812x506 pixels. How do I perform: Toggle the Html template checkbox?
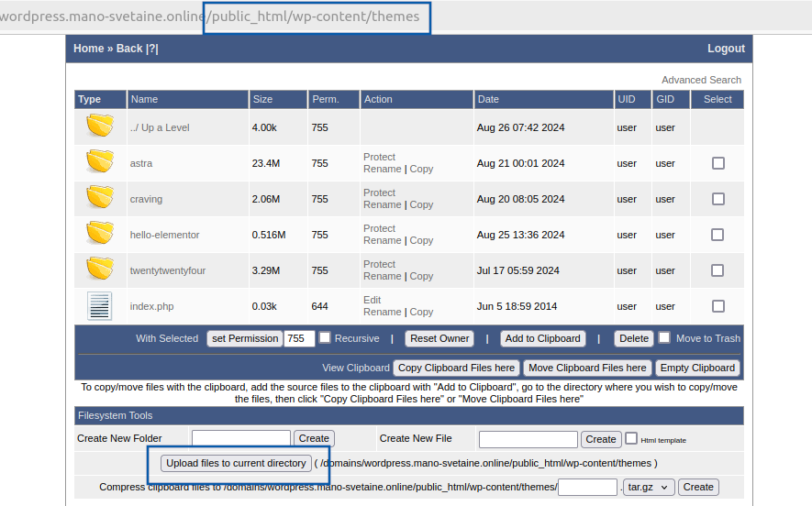(630, 438)
